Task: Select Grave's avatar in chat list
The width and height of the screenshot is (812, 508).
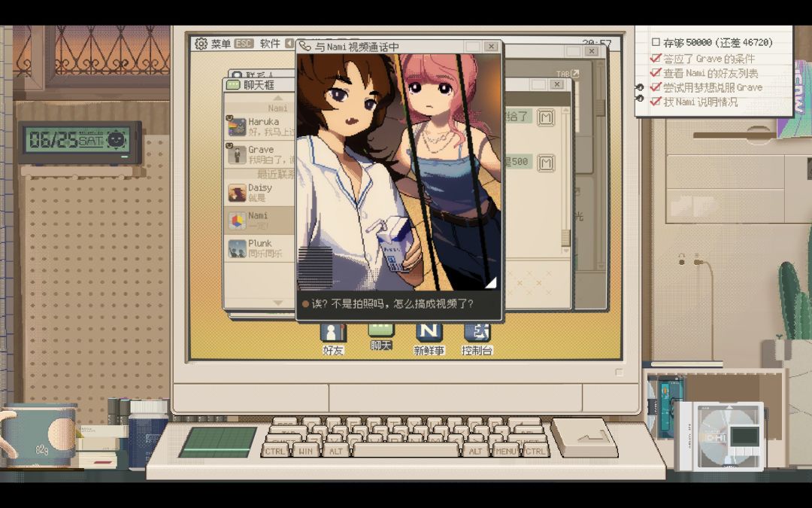Action: (x=237, y=154)
